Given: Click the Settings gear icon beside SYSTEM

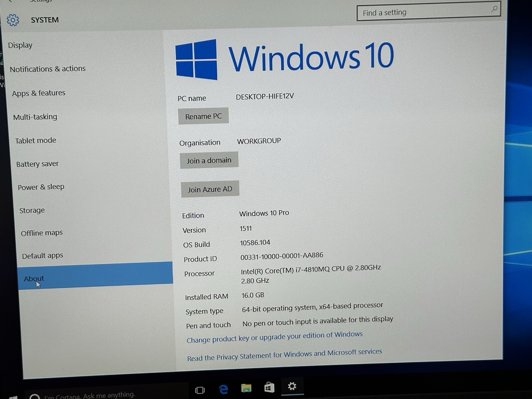Looking at the screenshot, I should point(13,20).
